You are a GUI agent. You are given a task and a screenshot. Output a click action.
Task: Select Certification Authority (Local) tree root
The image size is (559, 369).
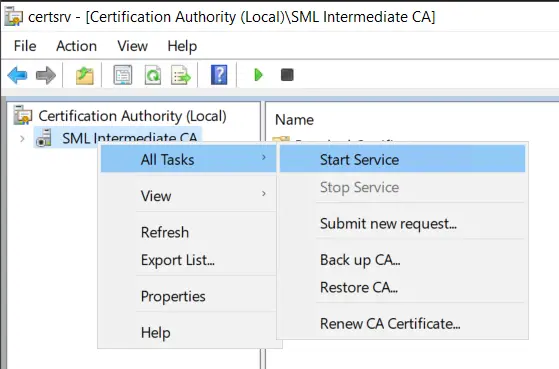[x=132, y=116]
